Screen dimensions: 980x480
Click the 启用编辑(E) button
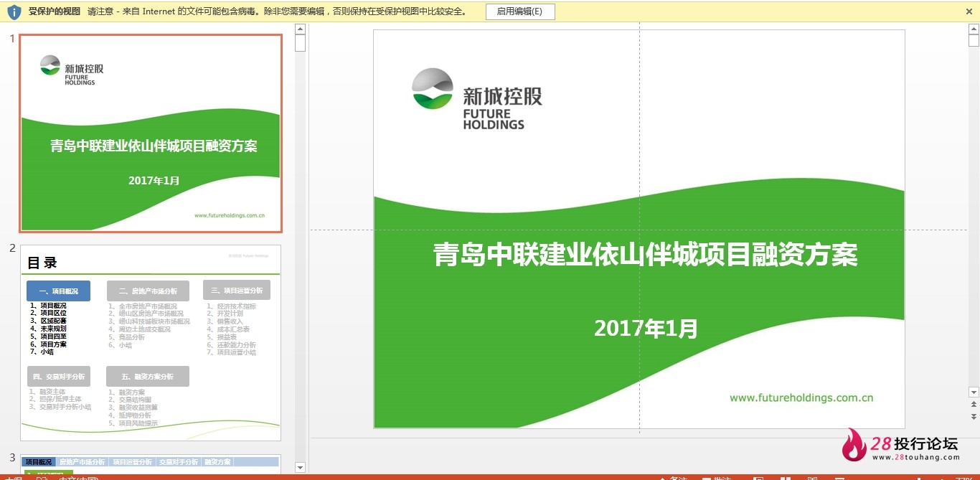pyautogui.click(x=519, y=11)
